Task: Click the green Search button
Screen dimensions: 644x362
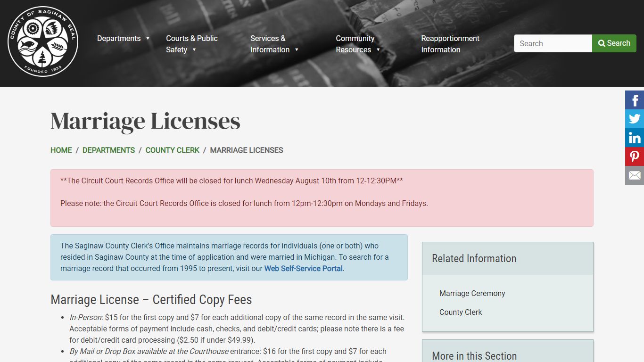Action: 614,43
